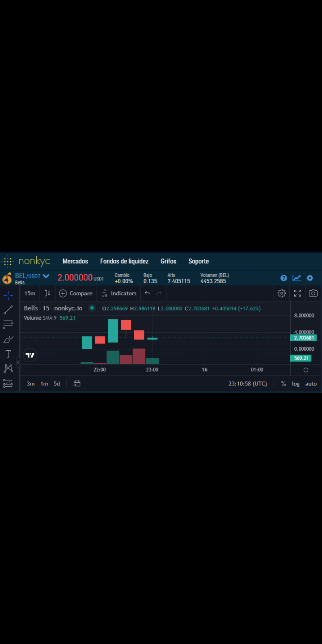Toggle percent scale mode
322x644 pixels.
point(283,384)
